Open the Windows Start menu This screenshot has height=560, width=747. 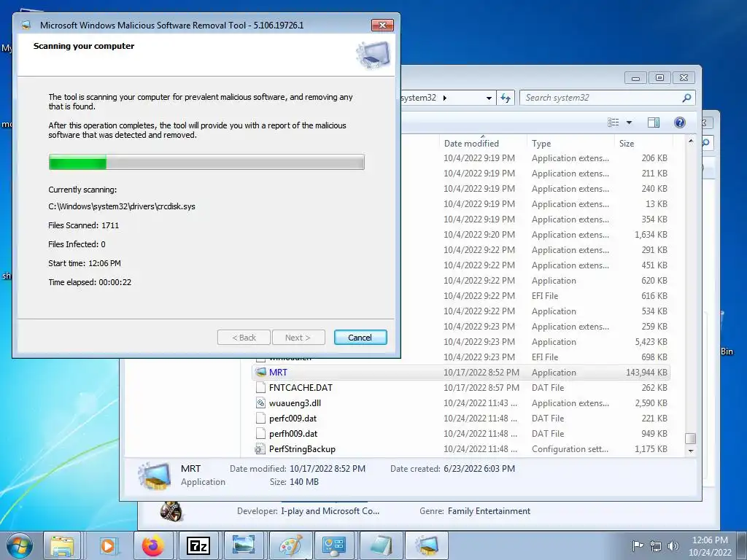point(20,545)
